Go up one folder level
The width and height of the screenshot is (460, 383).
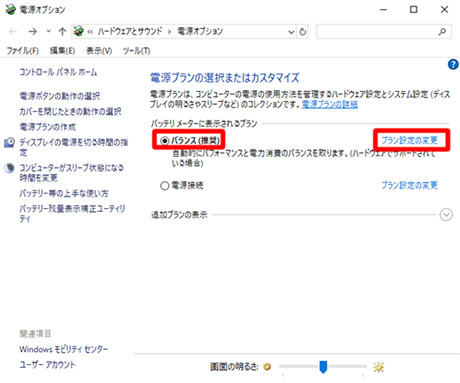pyautogui.click(x=62, y=31)
